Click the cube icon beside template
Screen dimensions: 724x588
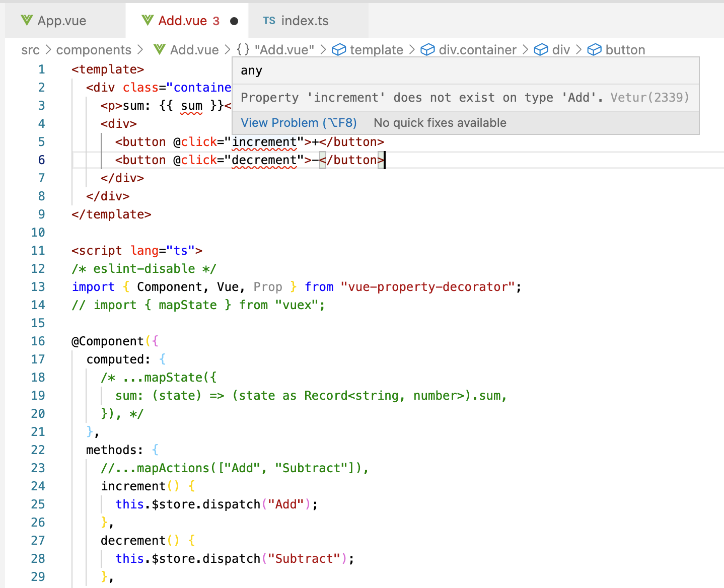point(339,49)
